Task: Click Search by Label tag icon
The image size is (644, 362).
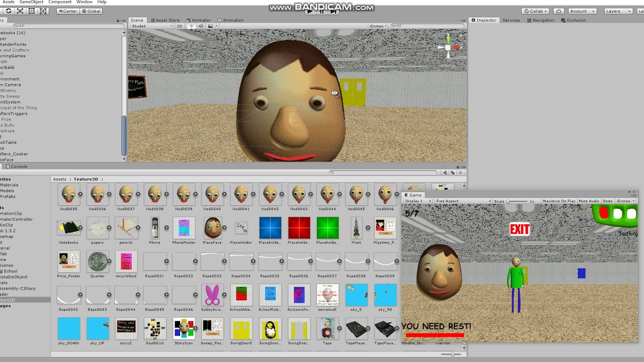Action: [x=453, y=172]
